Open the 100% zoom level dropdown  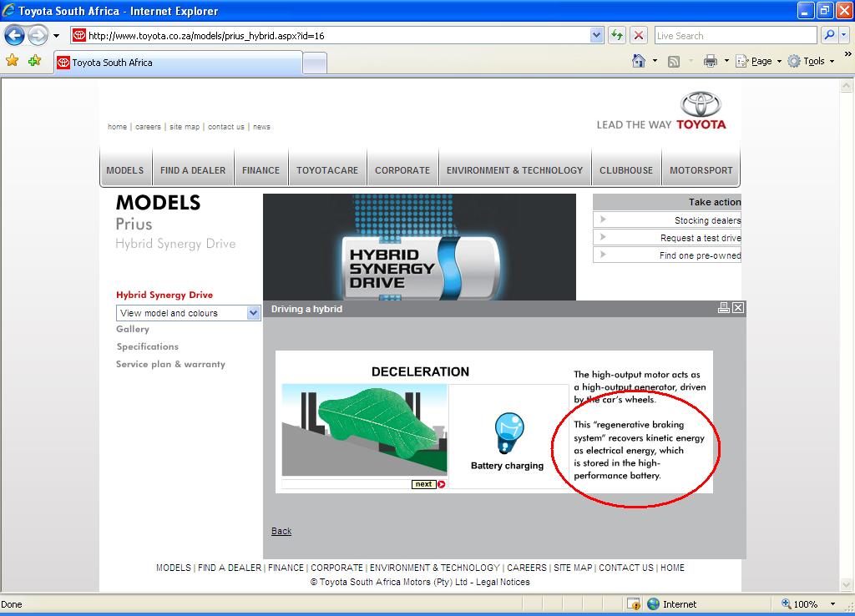(x=832, y=604)
